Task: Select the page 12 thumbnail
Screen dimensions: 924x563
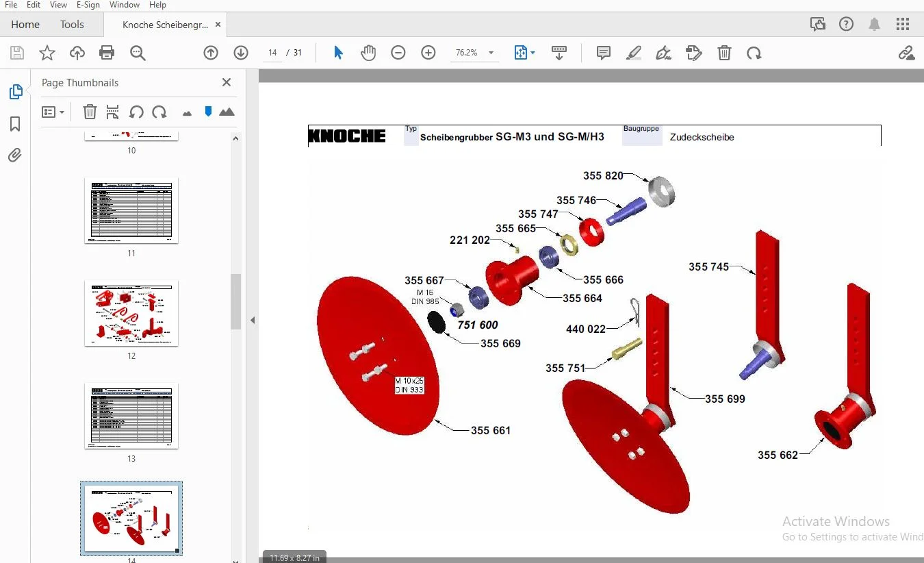Action: coord(131,313)
